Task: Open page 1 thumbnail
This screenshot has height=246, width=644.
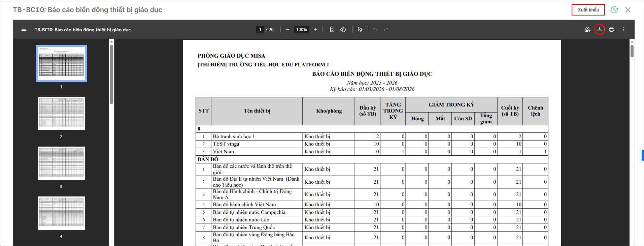Action: [61, 63]
